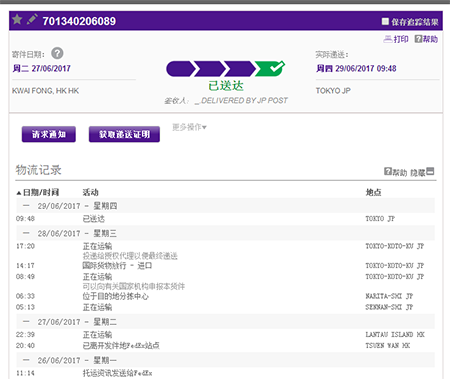The image size is (450, 379).
Task: Collapse the 27/06/2017 星期二 group
Action: [x=26, y=321]
